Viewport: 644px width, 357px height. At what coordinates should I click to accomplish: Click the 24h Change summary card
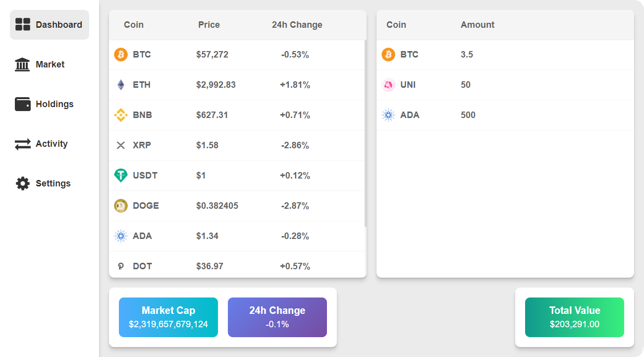[x=277, y=317]
